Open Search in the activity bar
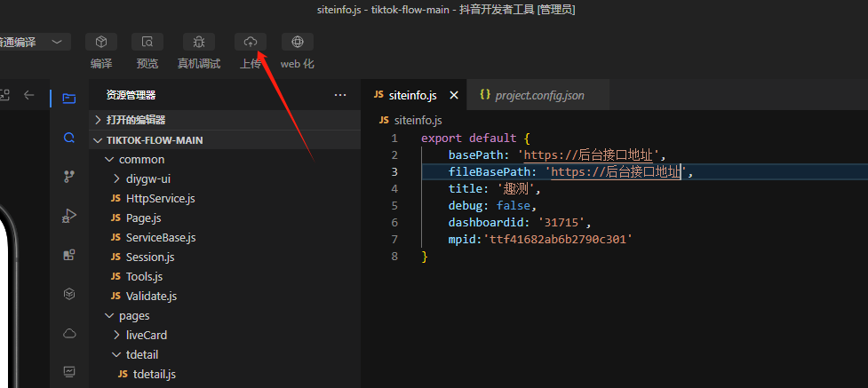 69,138
